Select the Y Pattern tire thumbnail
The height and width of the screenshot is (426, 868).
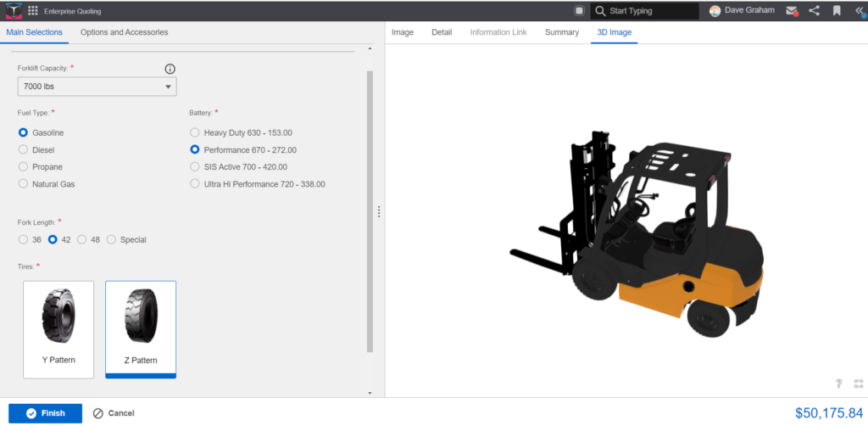pos(58,329)
